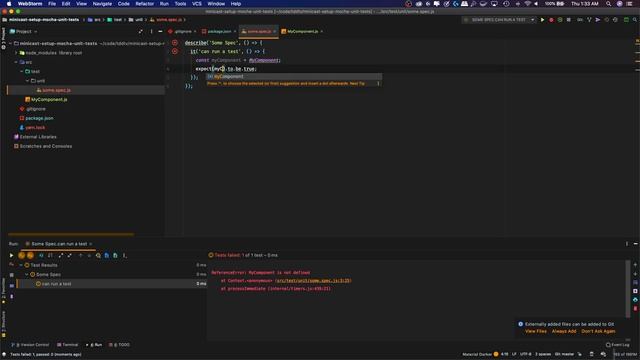Open Run panel options menu (three dots)
Image resolution: width=640 pixels, height=360 pixels.
pyautogui.click(x=627, y=244)
